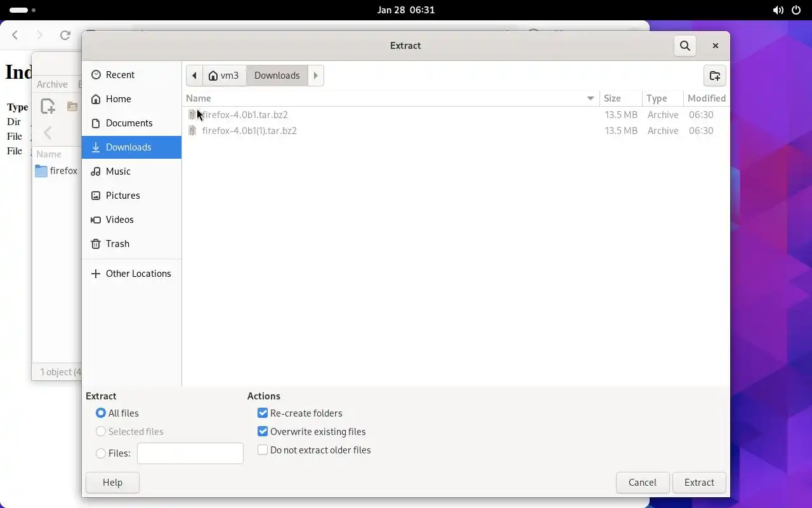Select the firefox folder in archive manager
This screenshot has height=508, width=812.
(56, 171)
